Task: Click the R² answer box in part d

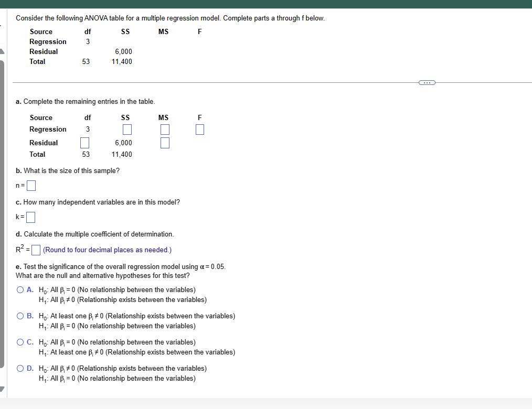Action: coord(35,250)
